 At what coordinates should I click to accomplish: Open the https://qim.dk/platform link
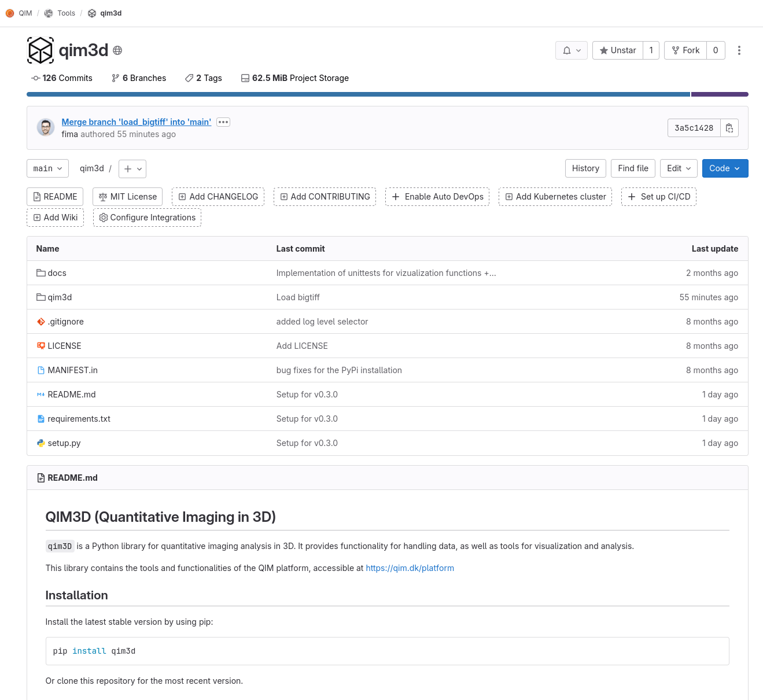pos(410,568)
